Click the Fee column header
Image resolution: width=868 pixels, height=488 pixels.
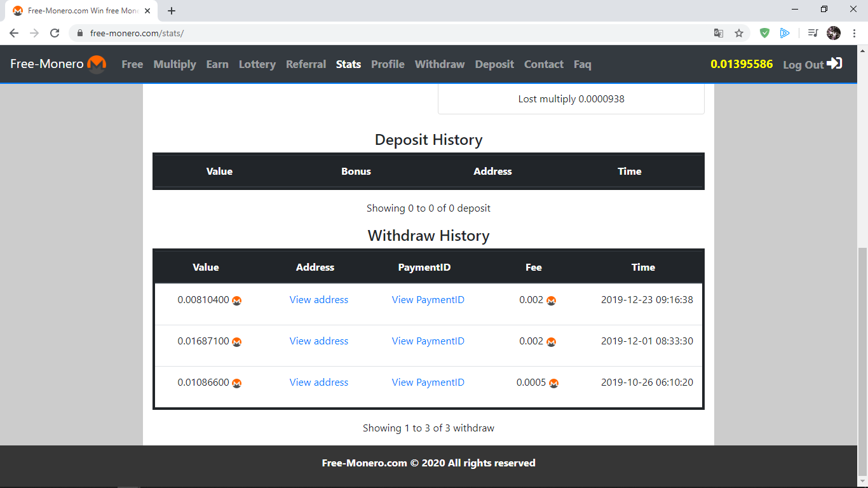tap(534, 268)
